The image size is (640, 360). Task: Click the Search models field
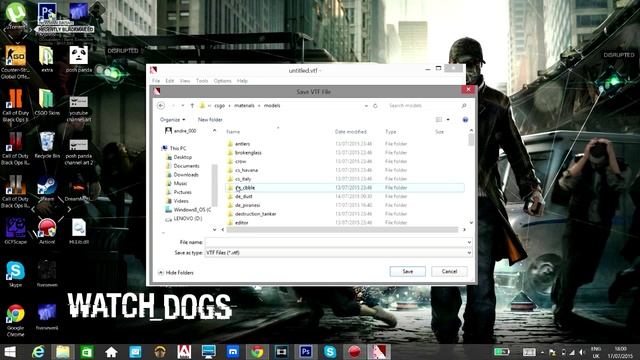(422, 106)
